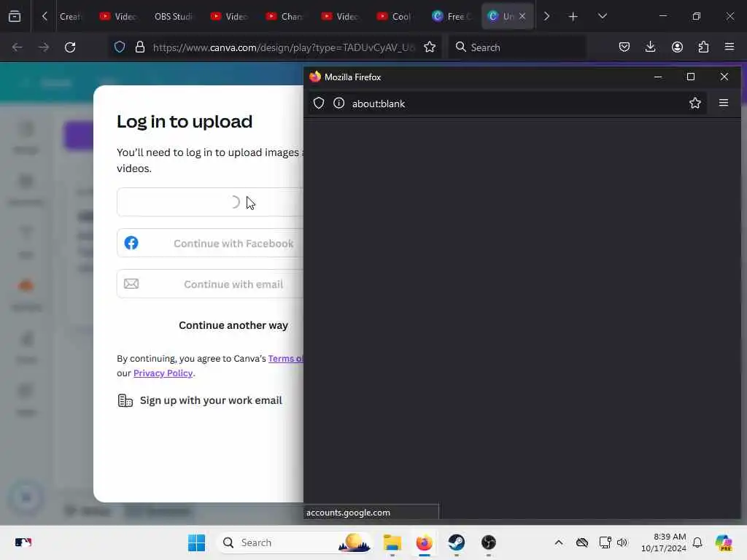Click Continue with email button
Screen dimensions: 747x560
pyautogui.click(x=210, y=284)
